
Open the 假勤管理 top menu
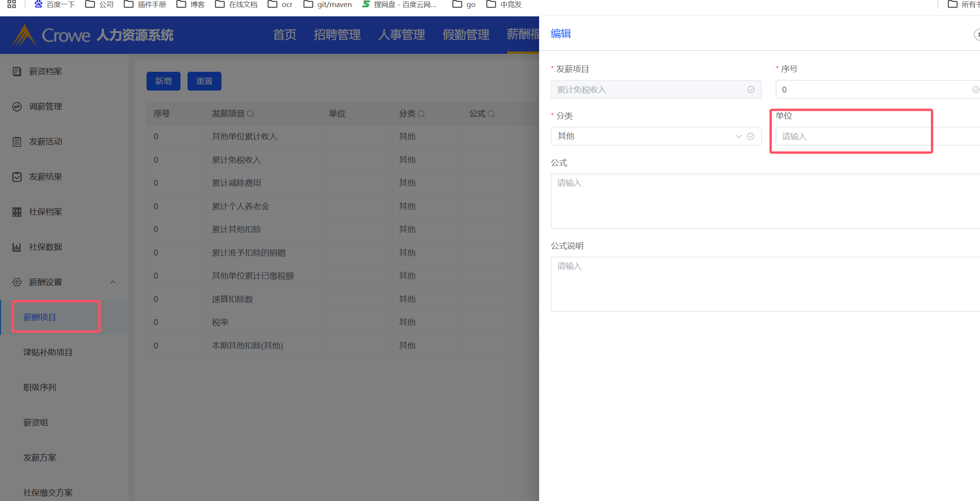(x=465, y=35)
